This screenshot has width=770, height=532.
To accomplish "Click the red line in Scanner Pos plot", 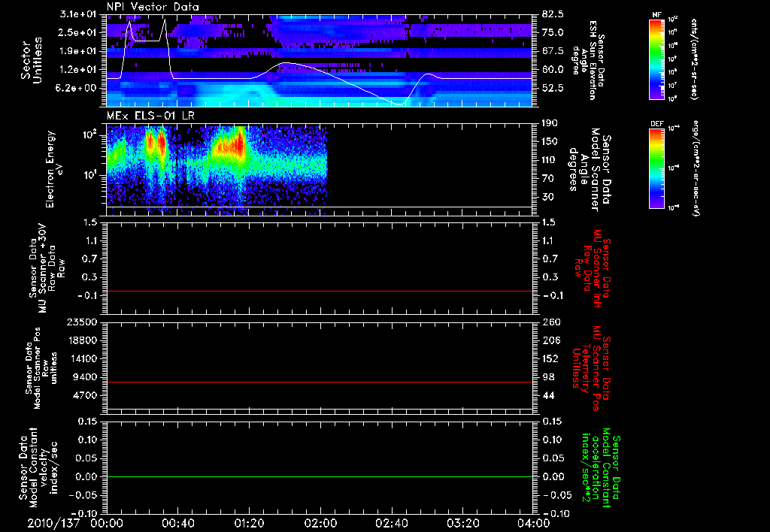I will (320, 382).
